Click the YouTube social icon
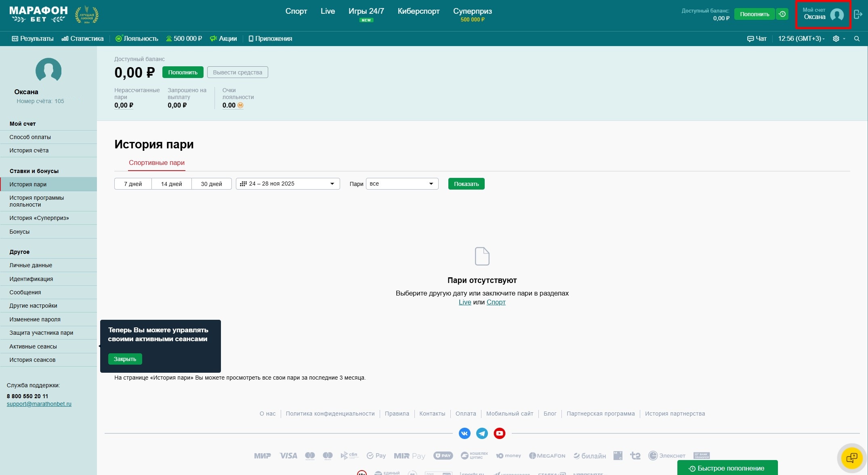 (500, 433)
